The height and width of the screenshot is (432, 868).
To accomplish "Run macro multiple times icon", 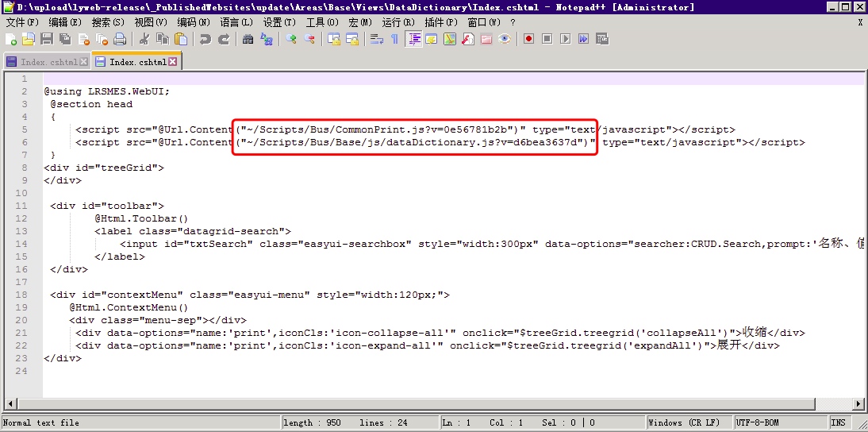I will pos(583,39).
